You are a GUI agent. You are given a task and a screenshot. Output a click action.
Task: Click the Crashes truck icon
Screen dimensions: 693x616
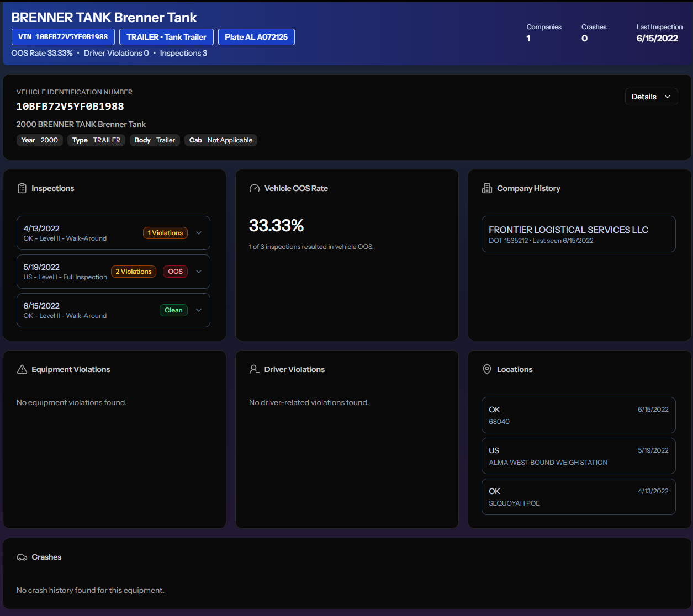(22, 556)
